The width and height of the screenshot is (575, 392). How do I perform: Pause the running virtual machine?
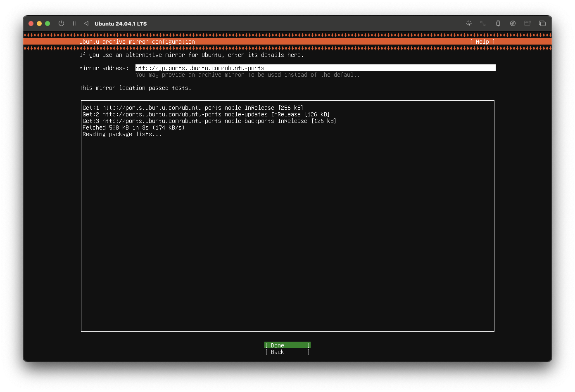pos(74,24)
